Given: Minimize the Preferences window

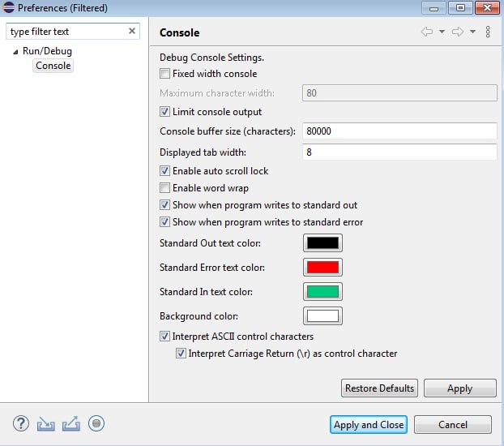Looking at the screenshot, I should [x=434, y=8].
